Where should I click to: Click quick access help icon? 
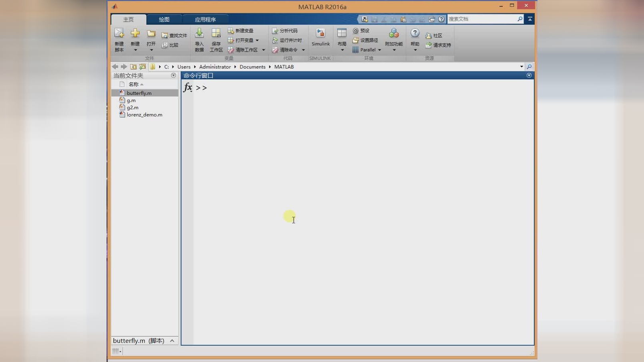coord(441,19)
